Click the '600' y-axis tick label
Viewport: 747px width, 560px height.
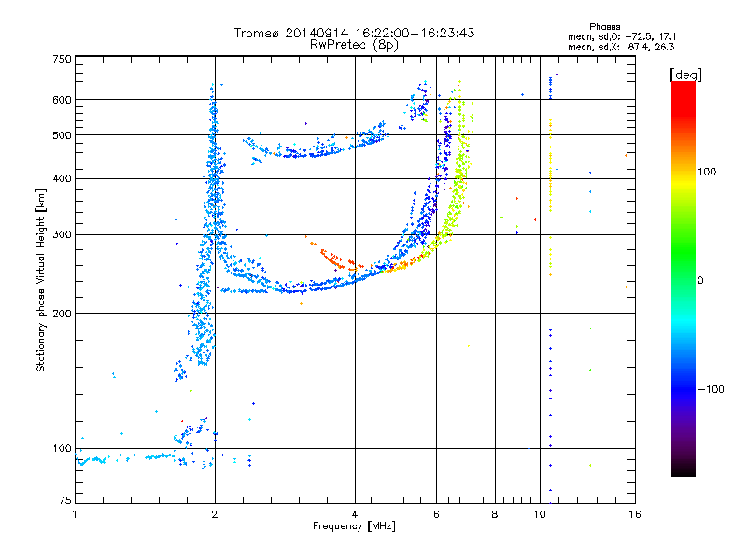(x=63, y=100)
